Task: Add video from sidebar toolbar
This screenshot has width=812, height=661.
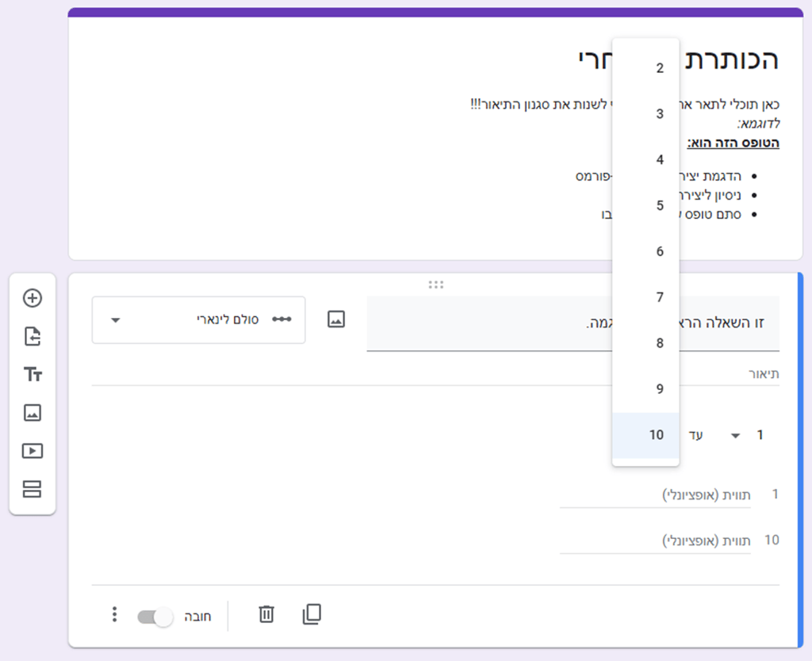Action: (x=33, y=451)
